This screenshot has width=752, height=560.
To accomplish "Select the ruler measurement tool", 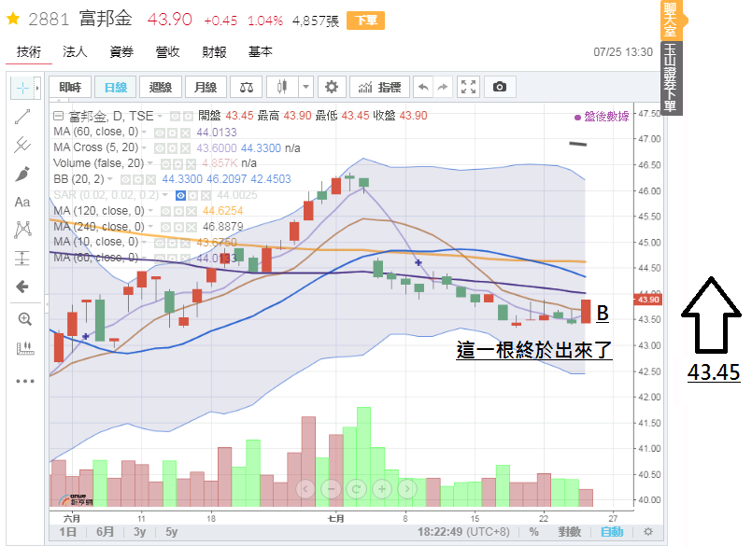I will click(24, 348).
